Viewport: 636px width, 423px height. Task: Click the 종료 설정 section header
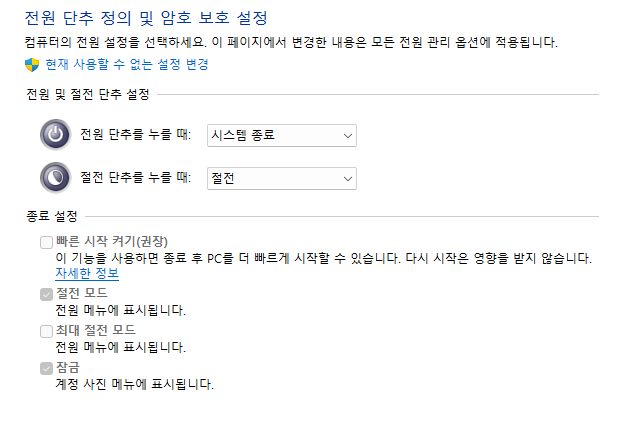51,215
